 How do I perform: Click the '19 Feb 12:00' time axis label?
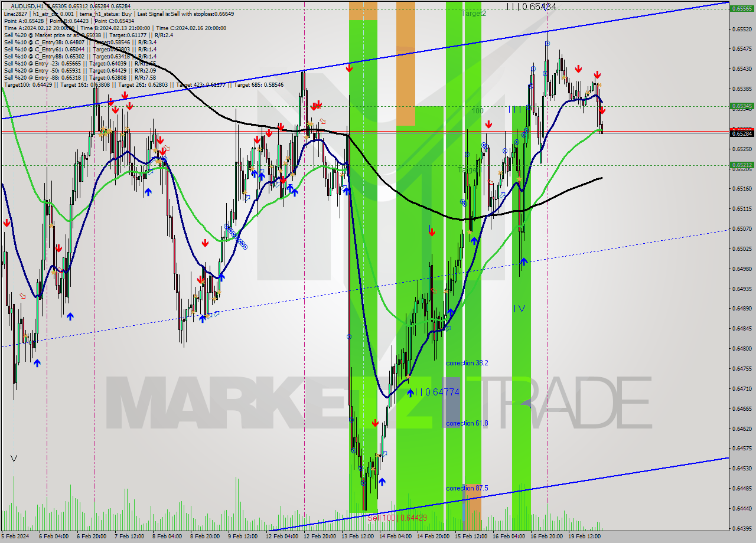tap(584, 537)
